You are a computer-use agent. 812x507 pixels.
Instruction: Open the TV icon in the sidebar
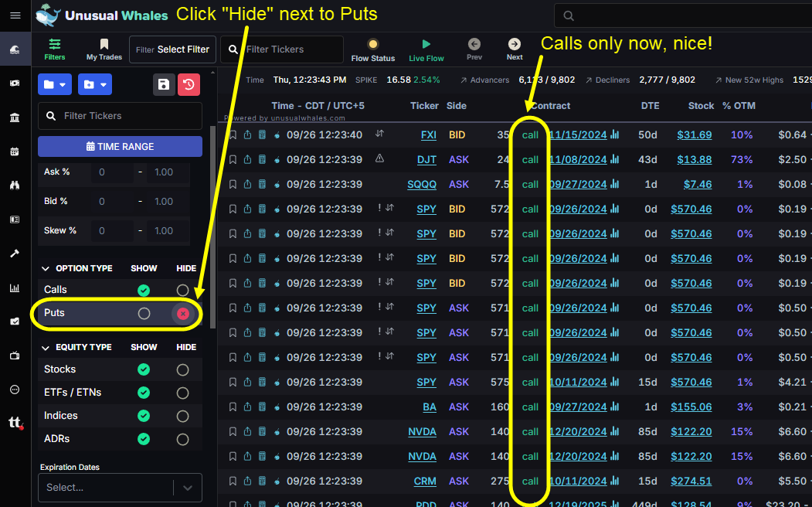pyautogui.click(x=15, y=356)
